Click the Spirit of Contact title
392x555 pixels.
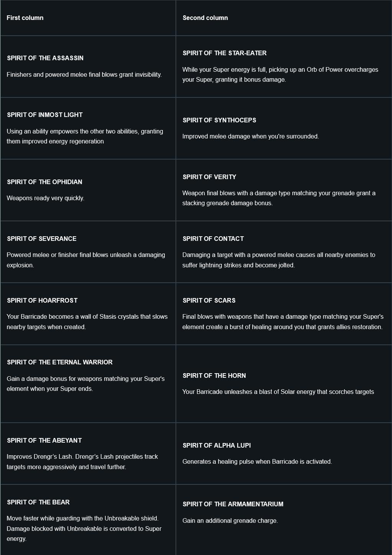coord(213,239)
